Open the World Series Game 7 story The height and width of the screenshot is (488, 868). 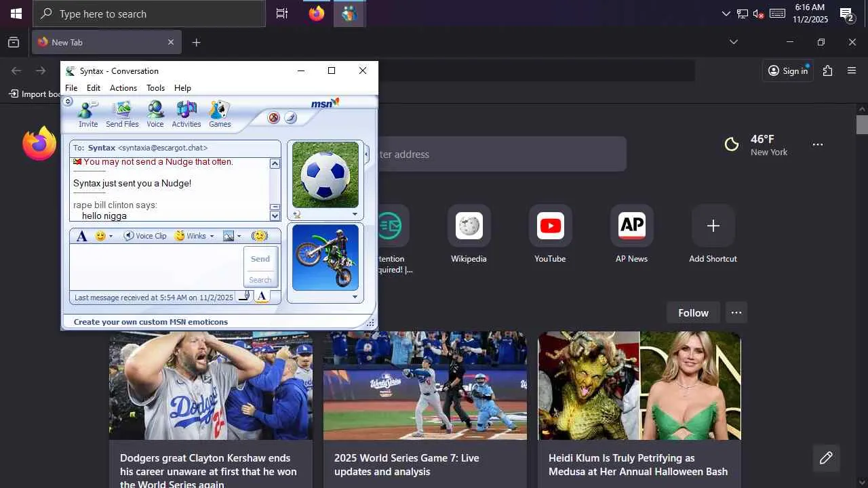pyautogui.click(x=425, y=409)
